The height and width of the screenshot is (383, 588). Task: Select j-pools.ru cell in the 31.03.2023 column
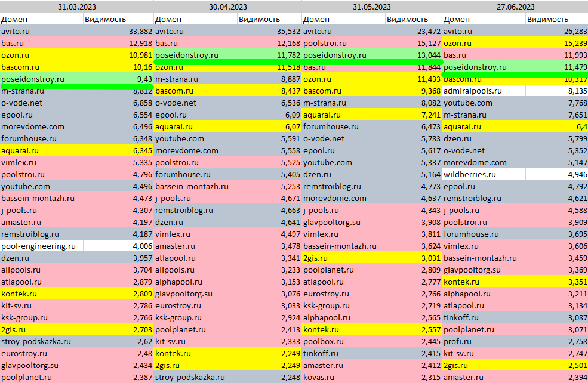pos(42,210)
